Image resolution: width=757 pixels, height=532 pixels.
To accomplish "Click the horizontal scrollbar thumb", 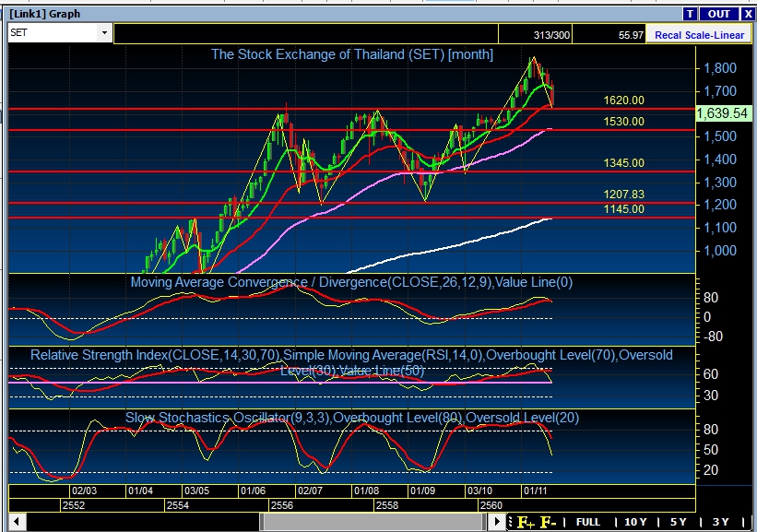I will tap(373, 522).
